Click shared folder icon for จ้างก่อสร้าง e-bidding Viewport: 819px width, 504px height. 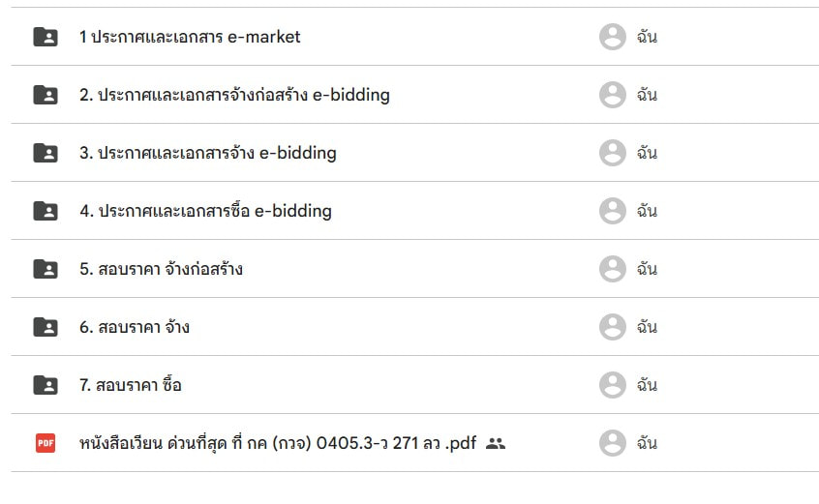(x=45, y=95)
